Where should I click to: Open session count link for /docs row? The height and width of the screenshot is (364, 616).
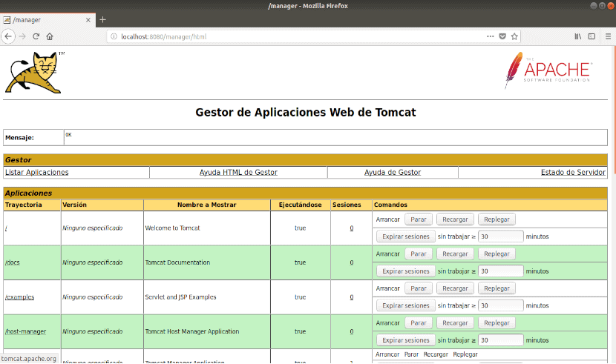click(x=352, y=262)
